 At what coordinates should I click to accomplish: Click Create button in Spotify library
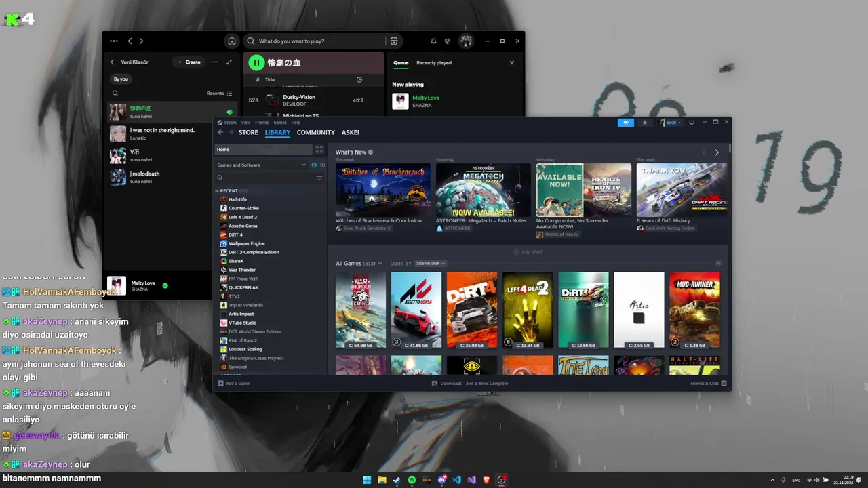189,62
